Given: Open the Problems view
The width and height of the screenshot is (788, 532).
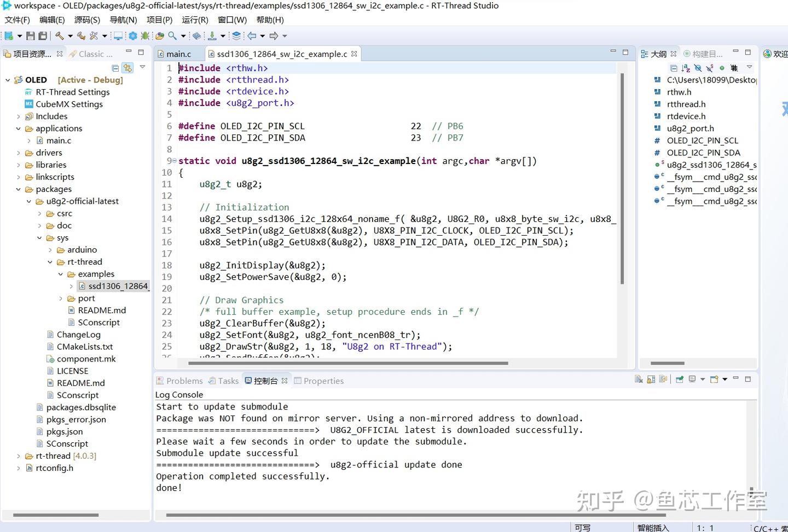Looking at the screenshot, I should tap(184, 381).
